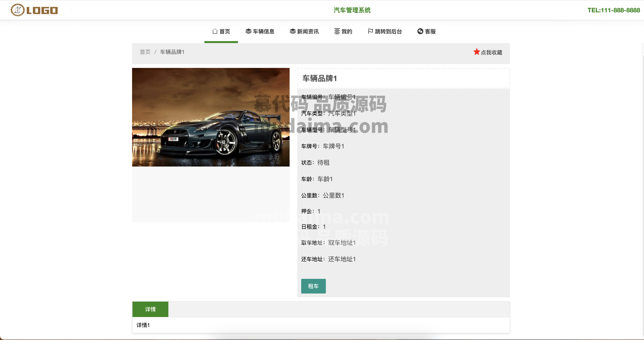The height and width of the screenshot is (340, 644).
Task: Go to 跳转到后台 menu item
Action: pyautogui.click(x=385, y=31)
